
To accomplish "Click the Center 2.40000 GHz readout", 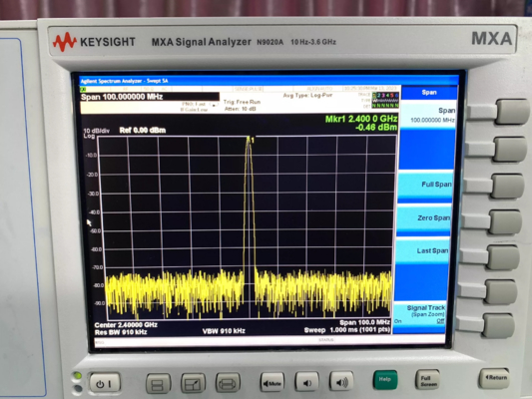I will [126, 325].
